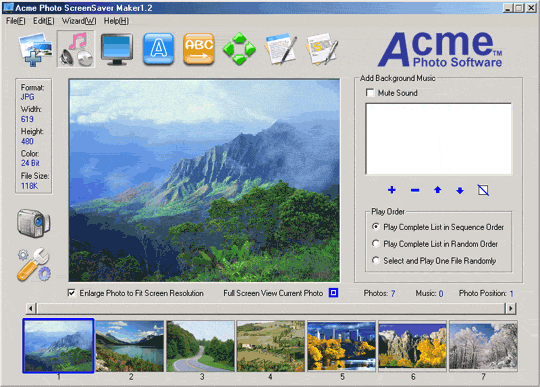Select thumbnail 6 rocky cliffs photo
Viewport: 540px width, 387px height.
[413, 346]
